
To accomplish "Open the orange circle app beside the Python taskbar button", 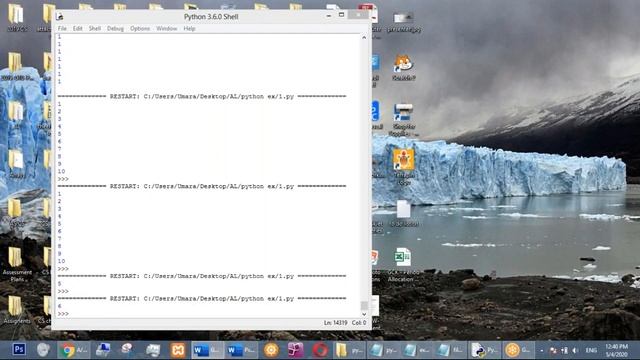I will (x=518, y=350).
